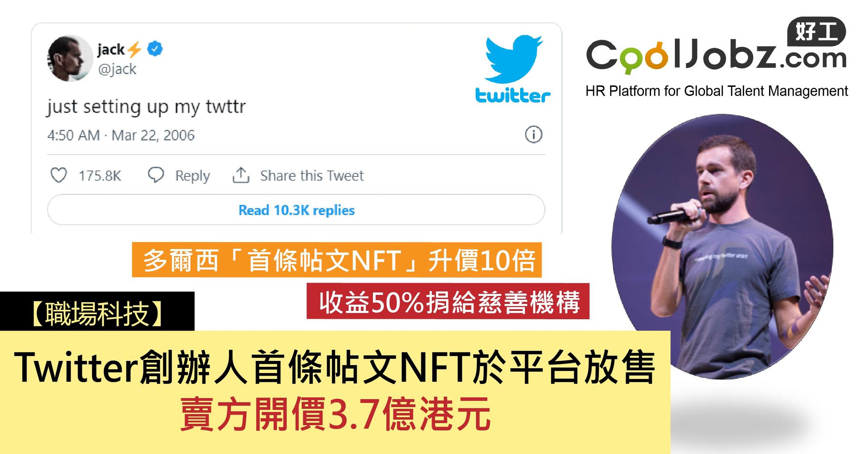Click the Twitter bird logo
The image size is (868, 454).
[x=513, y=59]
